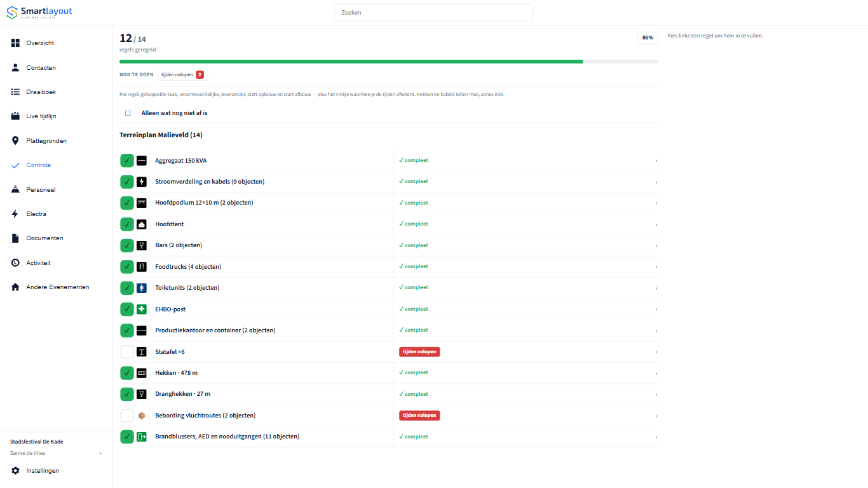Expand the Foodtrucks row chevron

pos(656,267)
